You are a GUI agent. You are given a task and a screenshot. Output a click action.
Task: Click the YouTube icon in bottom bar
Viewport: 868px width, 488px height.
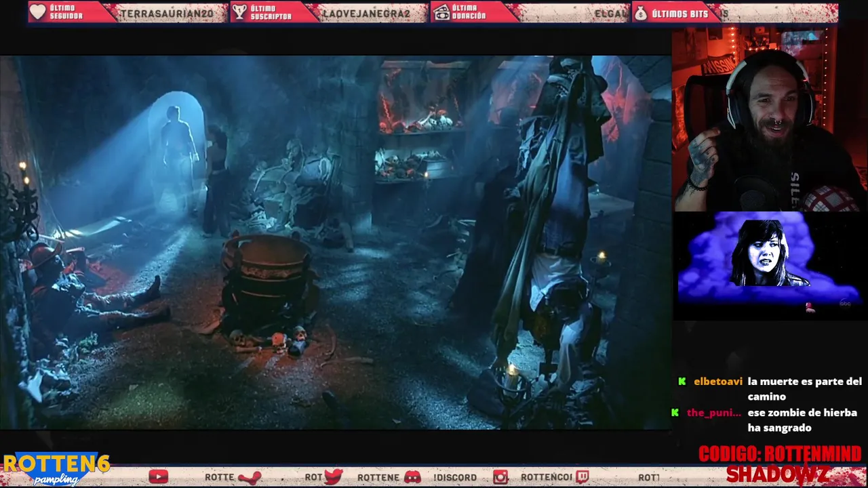158,477
